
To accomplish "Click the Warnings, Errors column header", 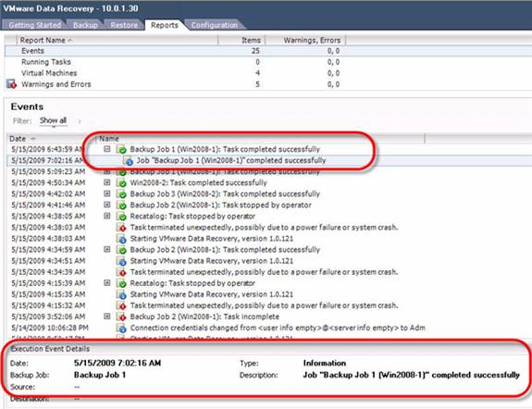I will pos(305,40).
